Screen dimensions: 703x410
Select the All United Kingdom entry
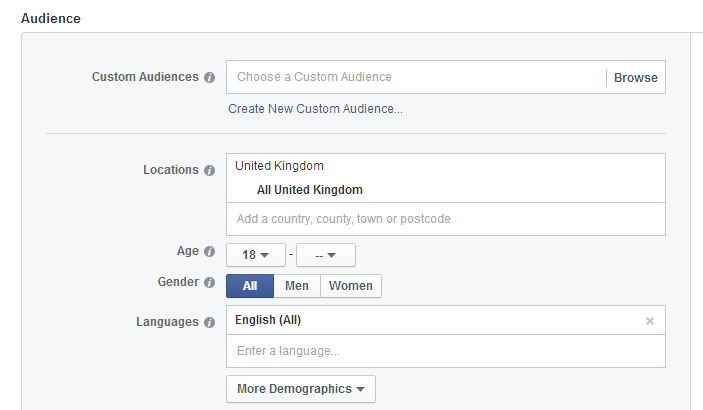point(310,190)
